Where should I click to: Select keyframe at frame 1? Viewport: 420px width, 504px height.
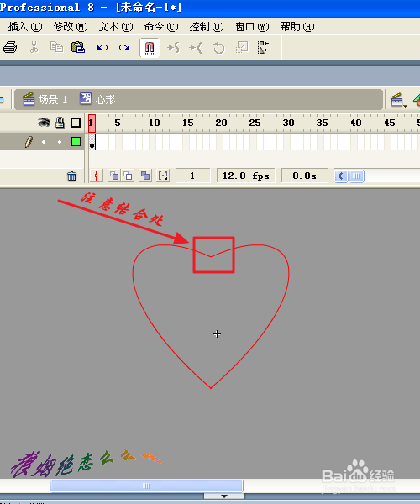click(x=92, y=142)
